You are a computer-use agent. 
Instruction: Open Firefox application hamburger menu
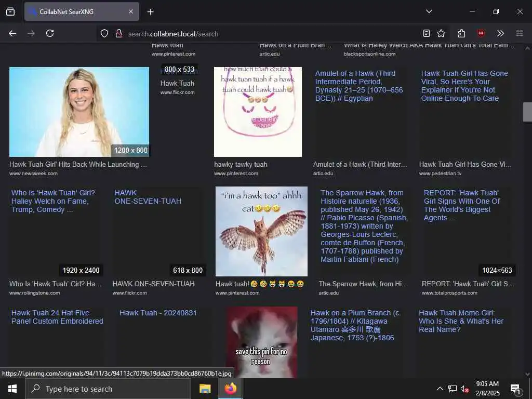point(520,33)
